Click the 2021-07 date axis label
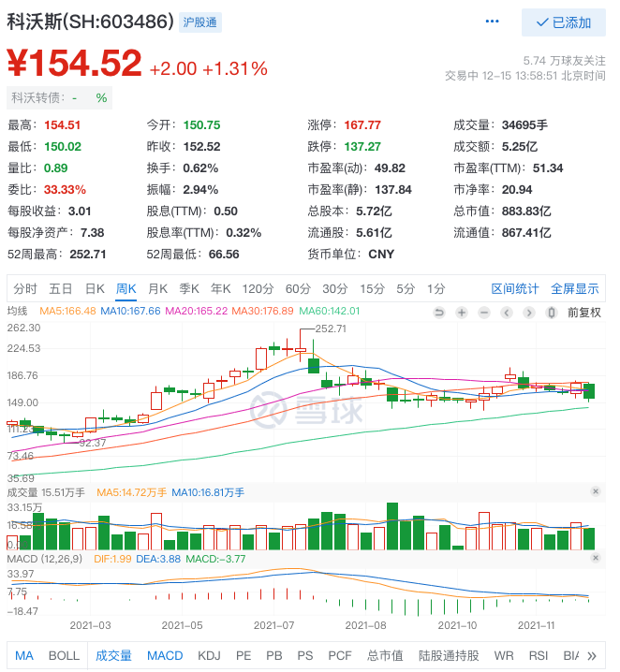 (273, 625)
